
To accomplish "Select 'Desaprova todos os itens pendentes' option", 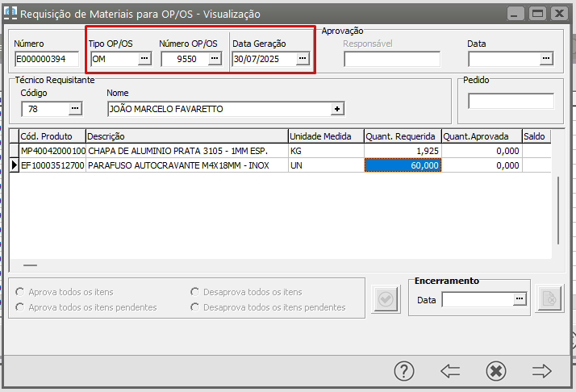I will pyautogui.click(x=195, y=307).
